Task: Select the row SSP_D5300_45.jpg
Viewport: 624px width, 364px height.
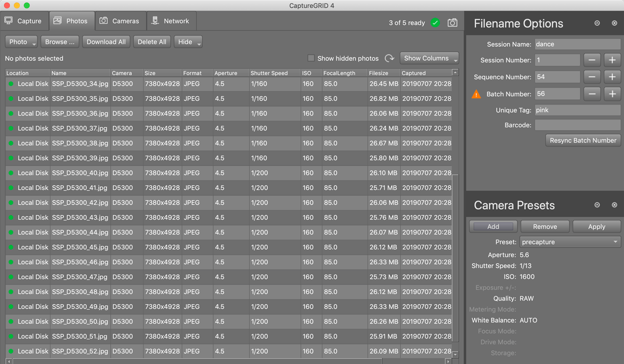Action: (x=228, y=248)
